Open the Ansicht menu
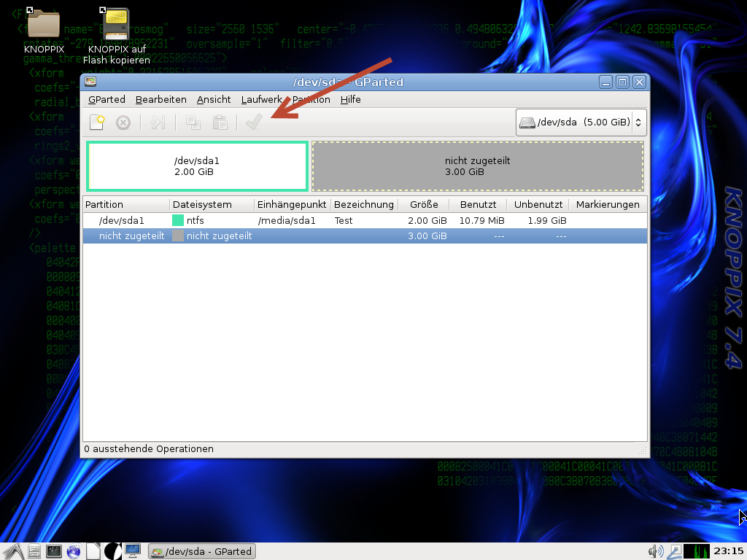The image size is (747, 560). (x=214, y=99)
